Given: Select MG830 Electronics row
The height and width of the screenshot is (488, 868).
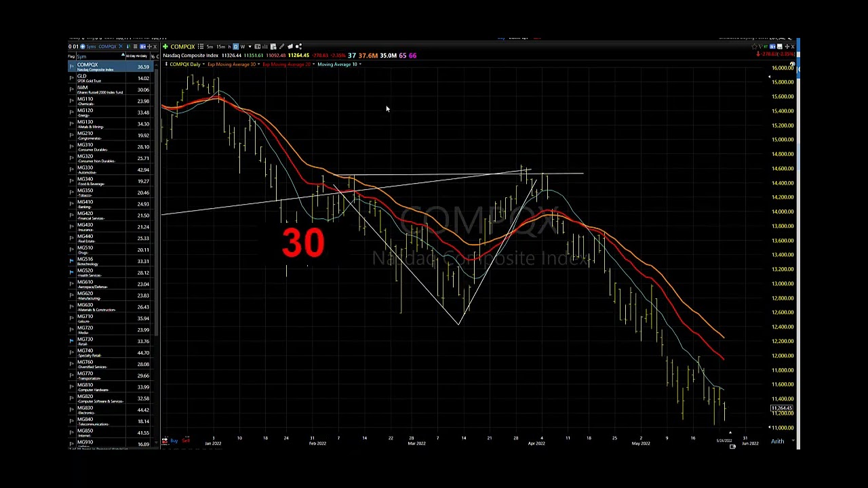Looking at the screenshot, I should point(109,410).
